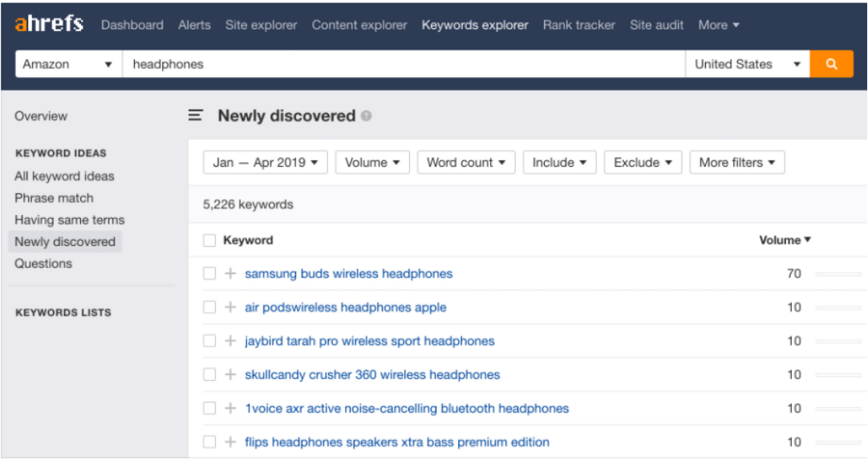This screenshot has width=868, height=461.
Task: Click the Keyword column header
Action: (248, 241)
